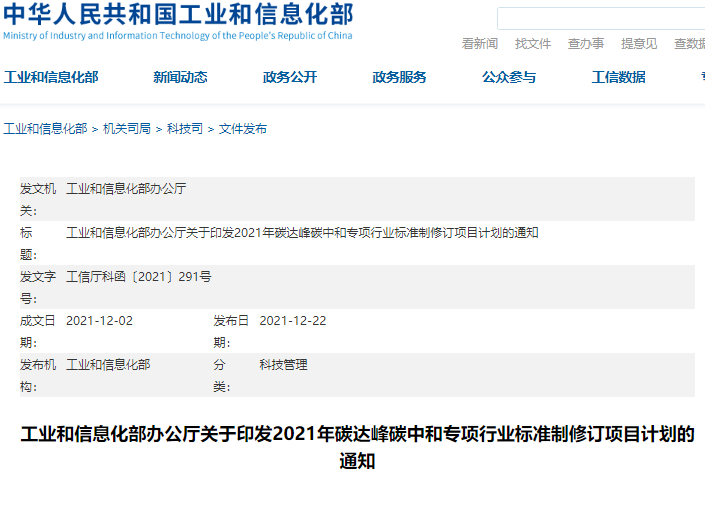
Task: Open the 提意见 quick link
Action: [x=639, y=44]
